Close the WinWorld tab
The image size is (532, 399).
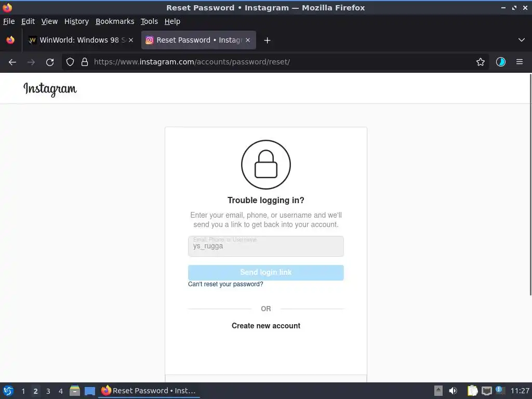click(131, 40)
